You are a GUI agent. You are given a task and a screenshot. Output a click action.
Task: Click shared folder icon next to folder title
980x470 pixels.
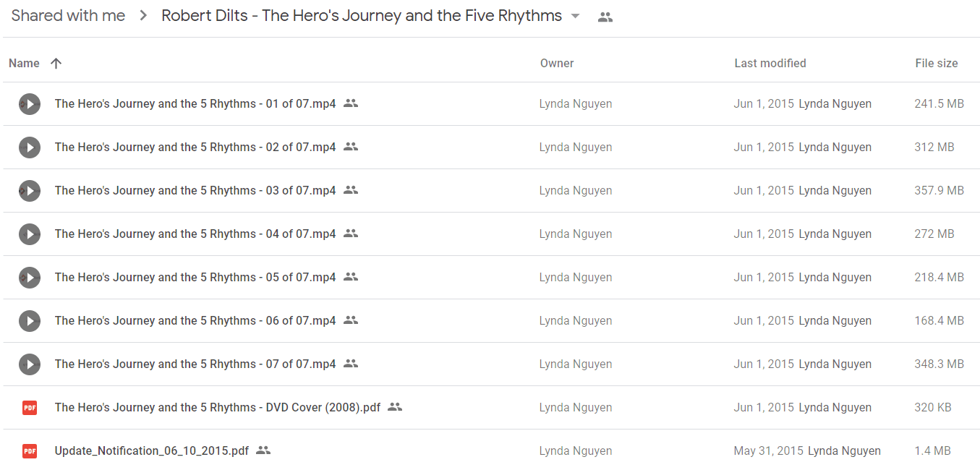click(x=605, y=17)
